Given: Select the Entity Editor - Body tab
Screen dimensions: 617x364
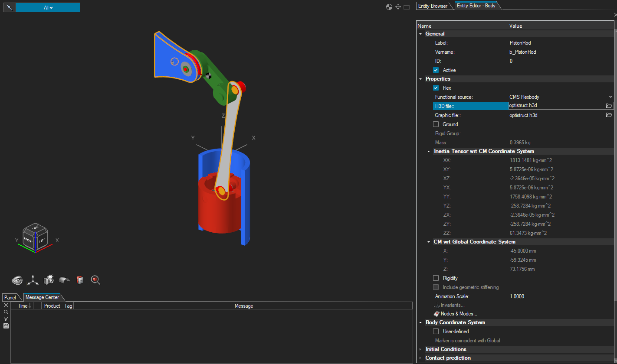Looking at the screenshot, I should point(476,6).
